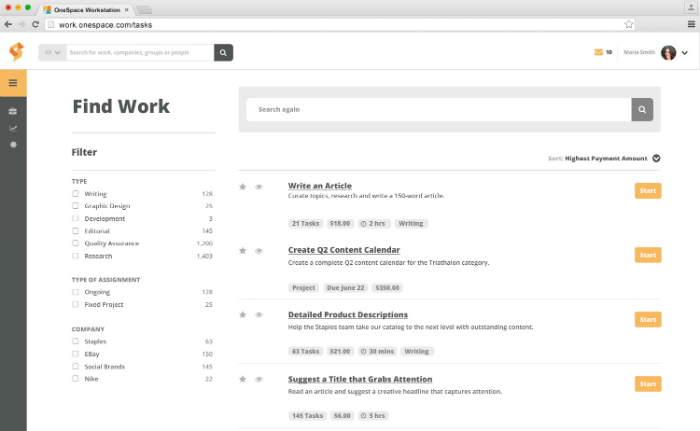Screen dimensions: 700x431
Task: Check the Social Brands company filter
Action: point(75,366)
